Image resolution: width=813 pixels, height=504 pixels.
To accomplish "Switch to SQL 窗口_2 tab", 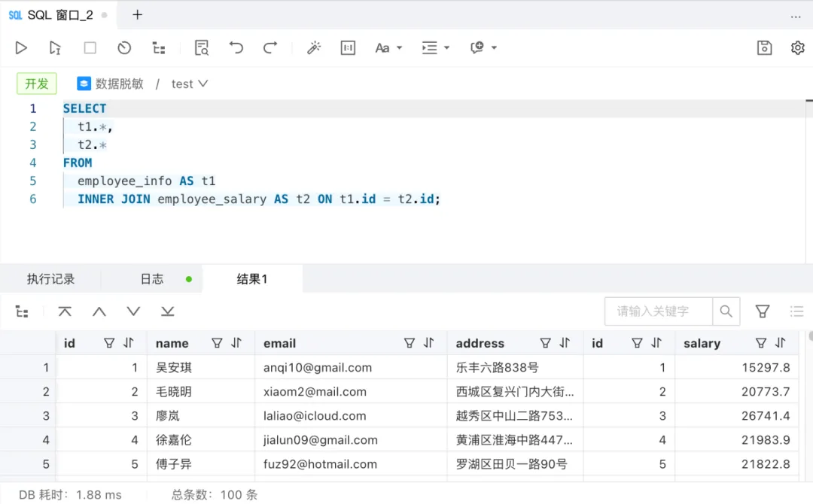I will [58, 15].
